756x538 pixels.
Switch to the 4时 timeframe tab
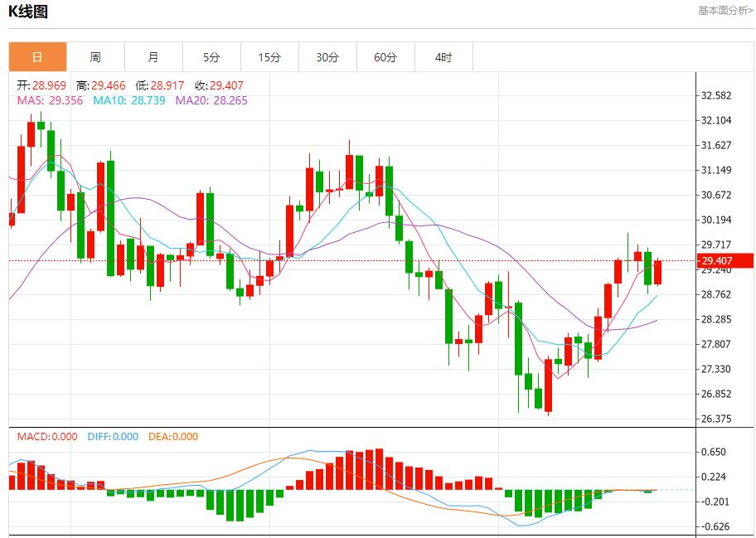[x=443, y=57]
